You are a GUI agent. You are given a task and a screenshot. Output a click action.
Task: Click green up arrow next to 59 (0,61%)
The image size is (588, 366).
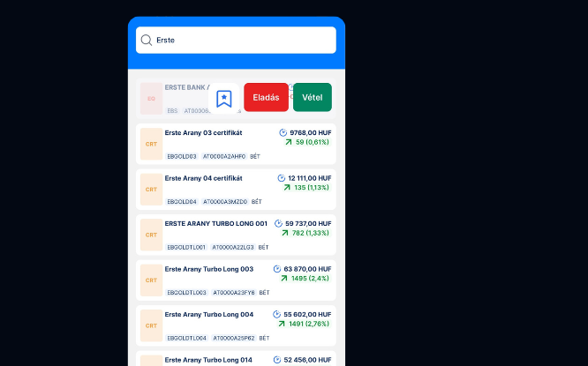point(288,142)
